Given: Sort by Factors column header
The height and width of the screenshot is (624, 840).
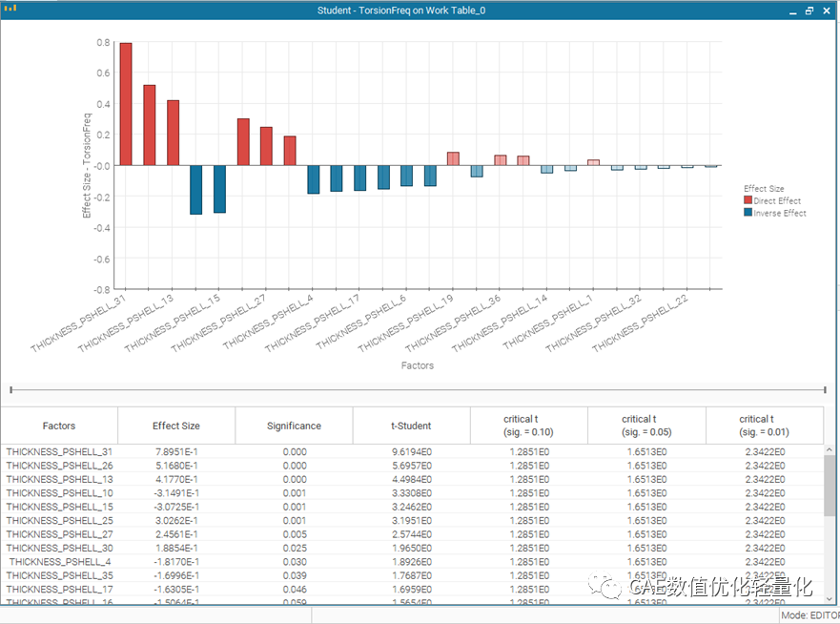Looking at the screenshot, I should click(59, 426).
